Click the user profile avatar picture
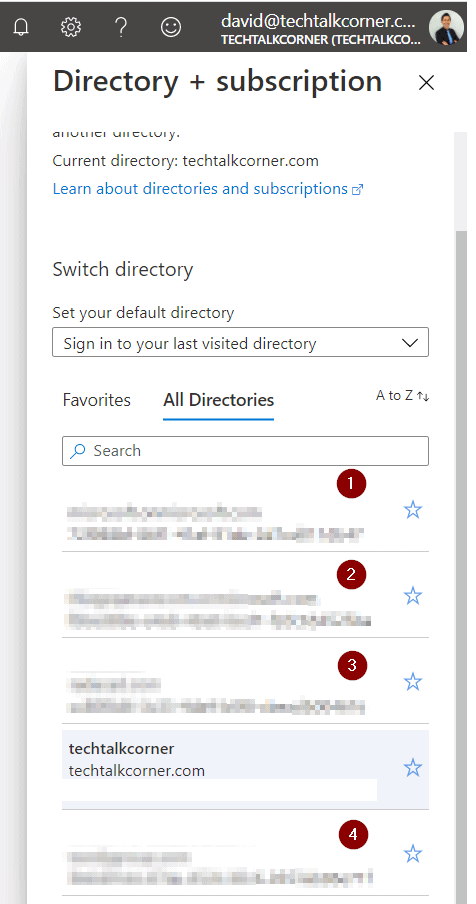Screen dimensions: 476x904 pyautogui.click(x=446, y=27)
